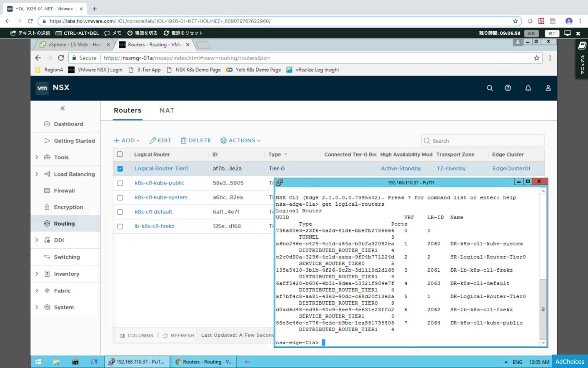This screenshot has height=368, width=588.
Task: Open the ADD dropdown menu
Action: point(127,141)
